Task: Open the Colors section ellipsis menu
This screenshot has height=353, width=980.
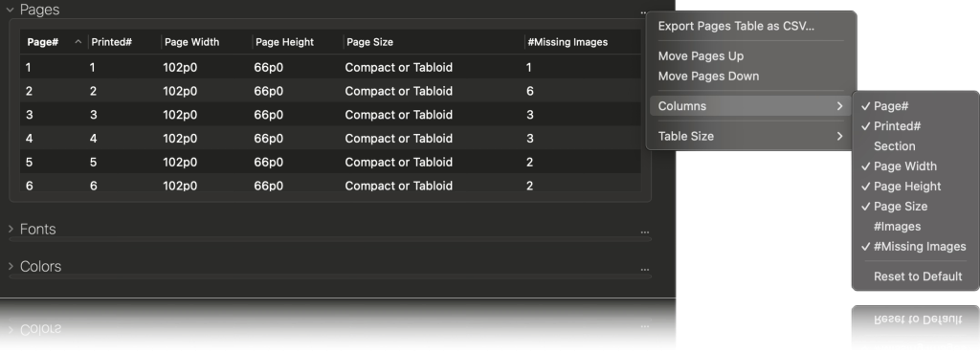Action: pos(644,270)
